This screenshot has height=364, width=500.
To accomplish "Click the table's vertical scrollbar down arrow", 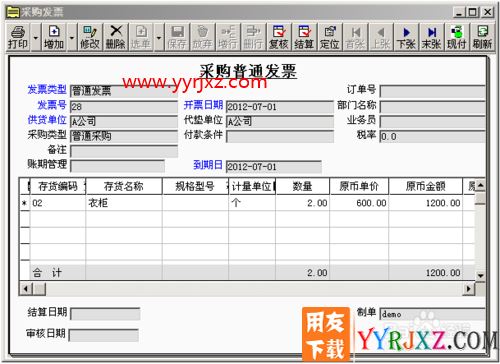I will 480,276.
